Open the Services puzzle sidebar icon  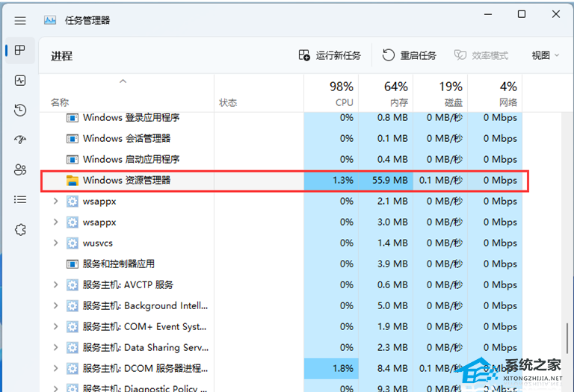(x=20, y=230)
